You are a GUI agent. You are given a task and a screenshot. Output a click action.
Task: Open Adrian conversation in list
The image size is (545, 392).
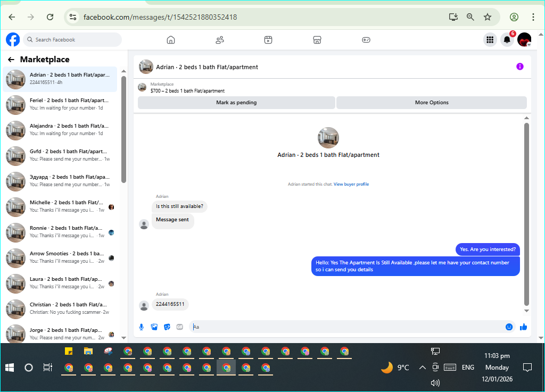[x=60, y=79]
